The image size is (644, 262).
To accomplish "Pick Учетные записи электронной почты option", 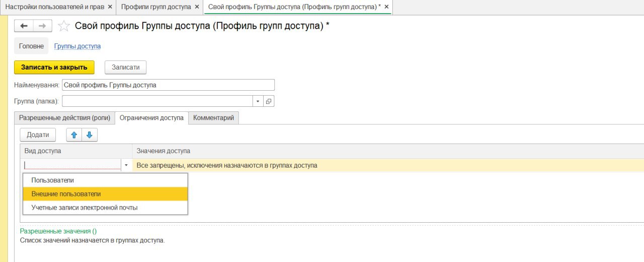I will [105, 208].
